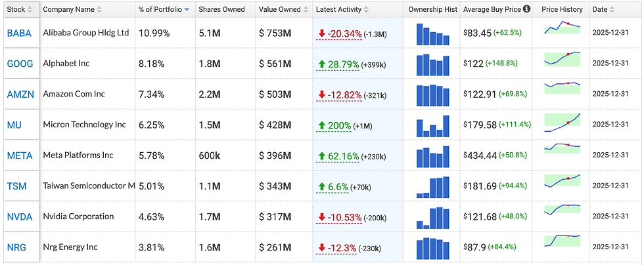Click NRG ownership history bar chart
Screen dimensions: 644x265
click(433, 249)
